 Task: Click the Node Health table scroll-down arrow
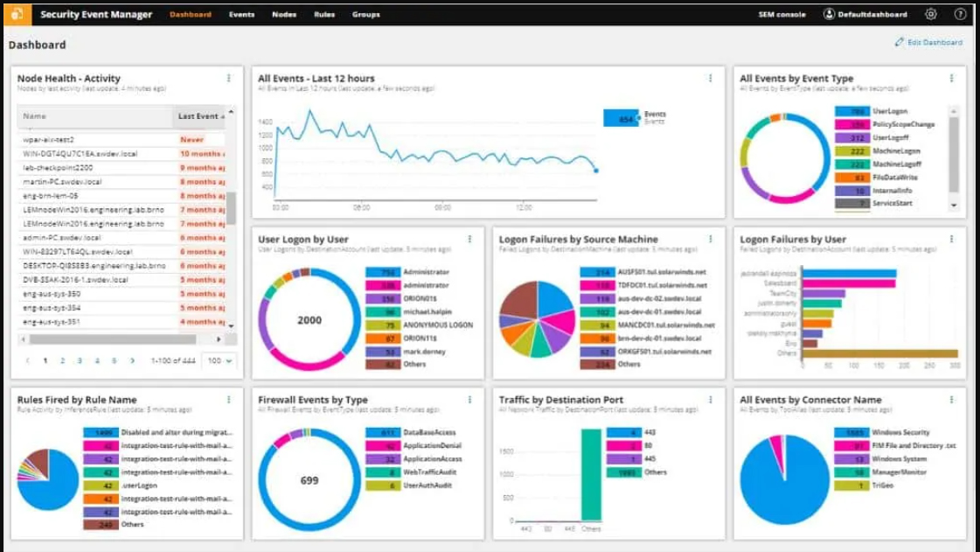click(x=232, y=325)
